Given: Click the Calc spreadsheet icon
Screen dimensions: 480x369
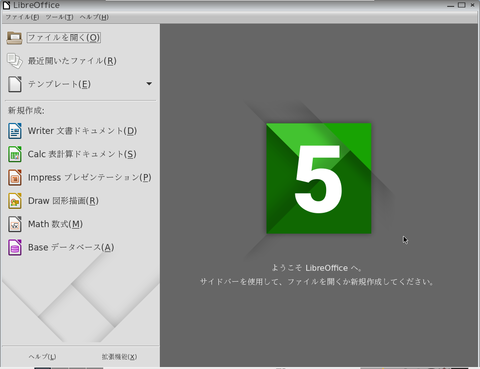Looking at the screenshot, I should [15, 154].
